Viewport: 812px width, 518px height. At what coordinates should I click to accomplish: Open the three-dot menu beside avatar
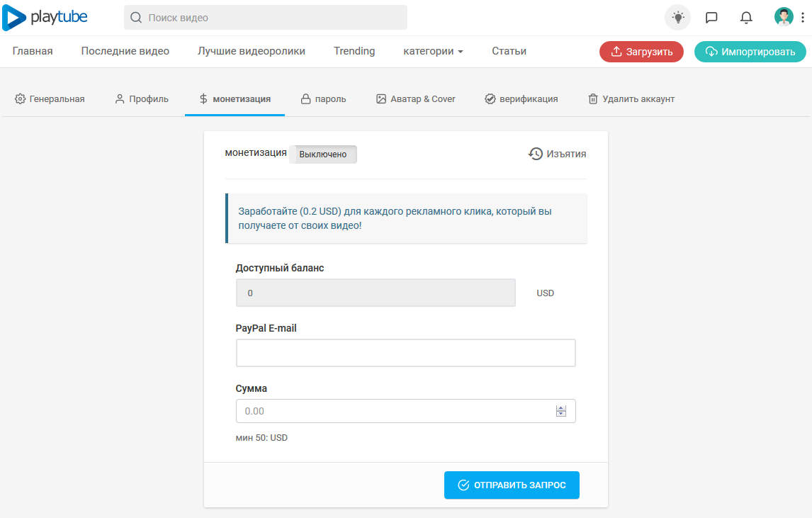801,18
